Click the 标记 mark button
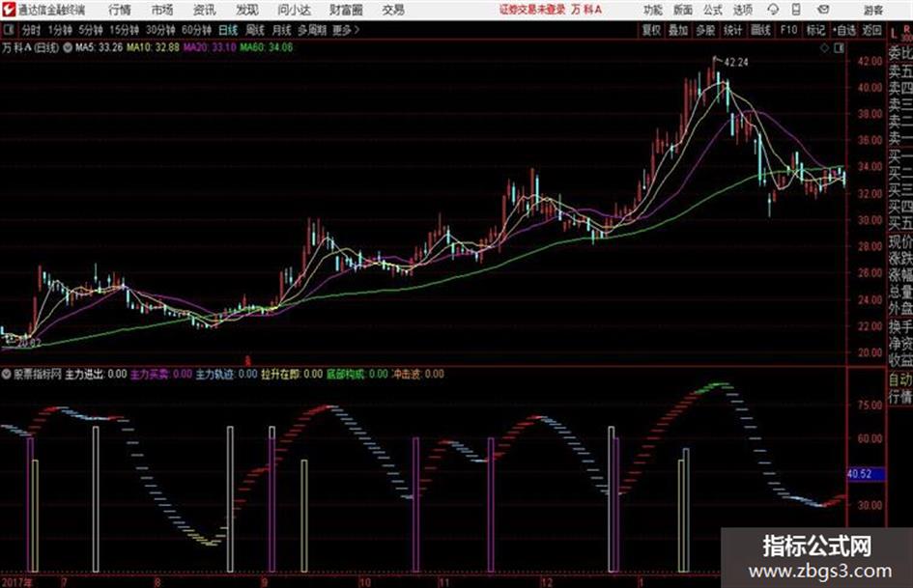The image size is (913, 588). 815,30
